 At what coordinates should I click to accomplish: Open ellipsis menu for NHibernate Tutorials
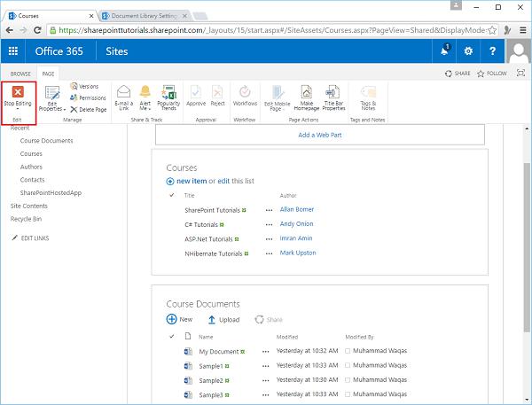point(269,253)
